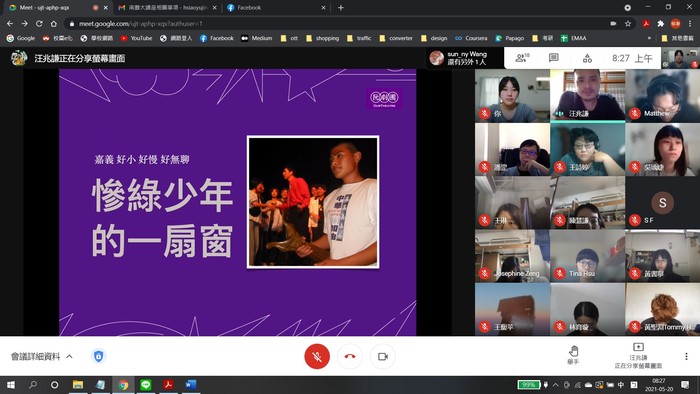Go to Chrome home page

(54, 24)
